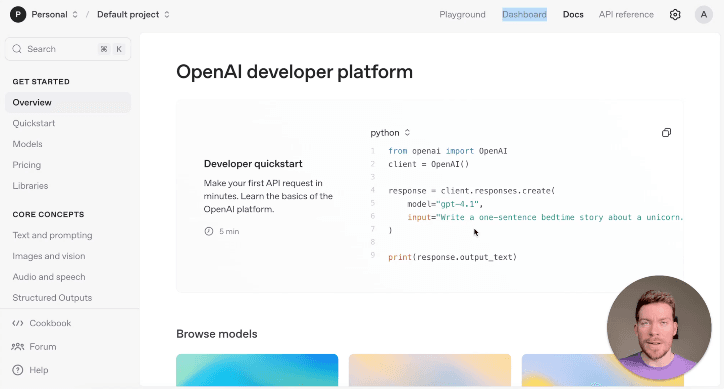This screenshot has height=389, width=724.
Task: Open Images and vision page
Action: (48, 256)
